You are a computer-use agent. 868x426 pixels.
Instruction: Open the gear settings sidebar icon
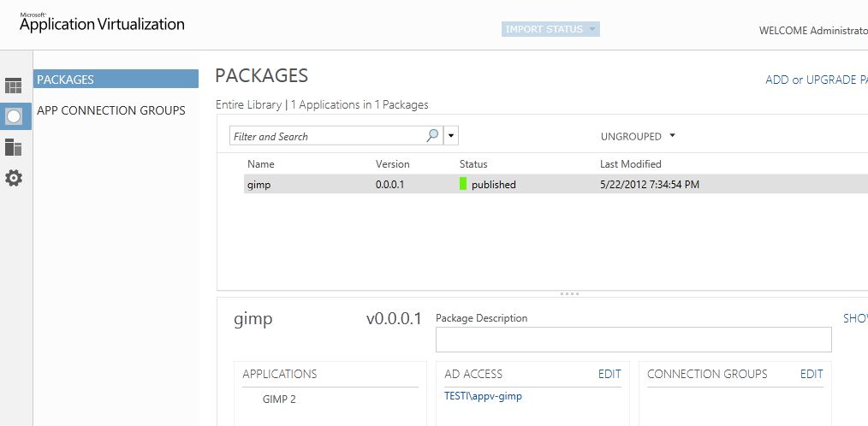pos(14,178)
